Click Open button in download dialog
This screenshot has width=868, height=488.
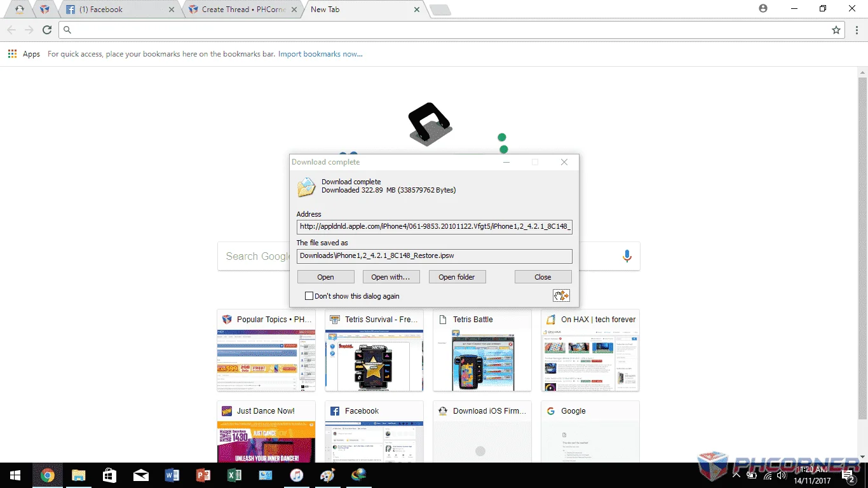tap(326, 277)
